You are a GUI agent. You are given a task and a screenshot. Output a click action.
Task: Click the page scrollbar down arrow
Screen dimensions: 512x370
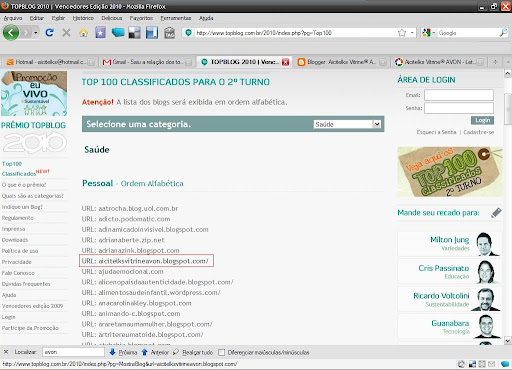(x=508, y=341)
